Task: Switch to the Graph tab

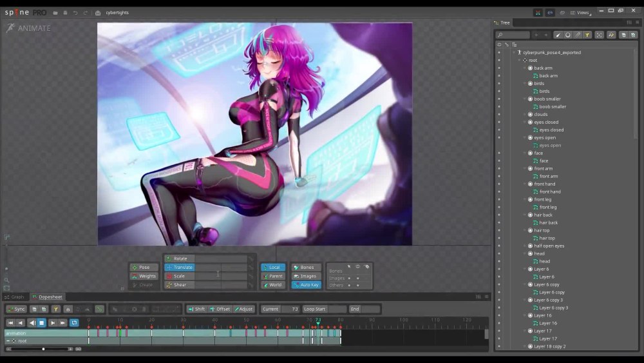Action: (x=14, y=297)
